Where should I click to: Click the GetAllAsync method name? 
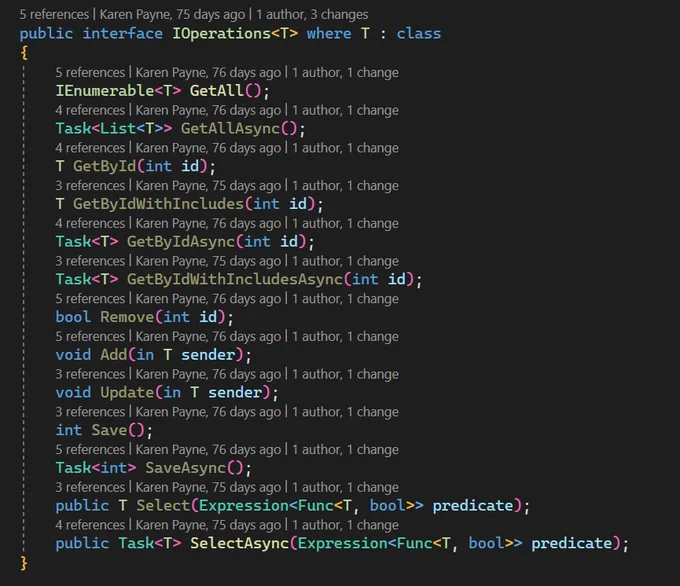(230, 128)
